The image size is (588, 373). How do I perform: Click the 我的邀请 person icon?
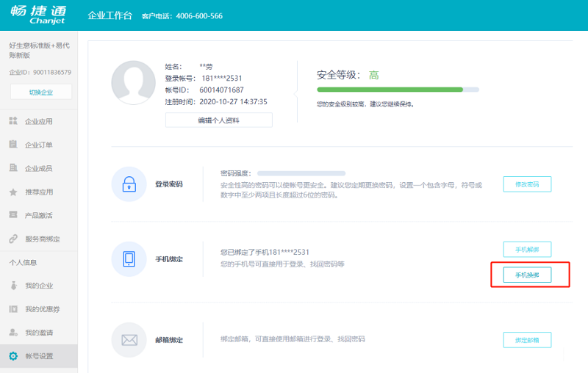(13, 332)
